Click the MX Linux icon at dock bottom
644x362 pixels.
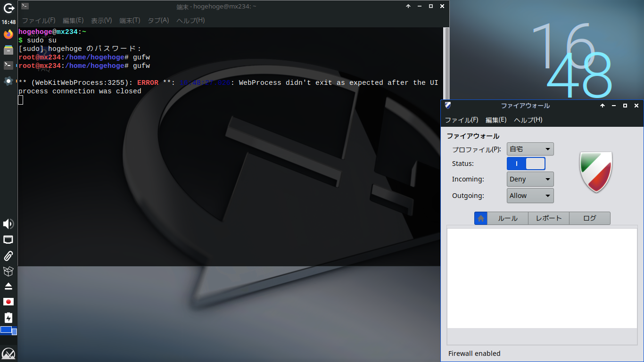(8, 353)
